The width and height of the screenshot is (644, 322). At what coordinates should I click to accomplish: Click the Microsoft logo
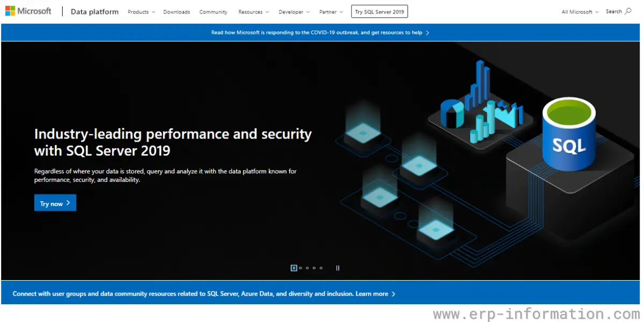(28, 11)
